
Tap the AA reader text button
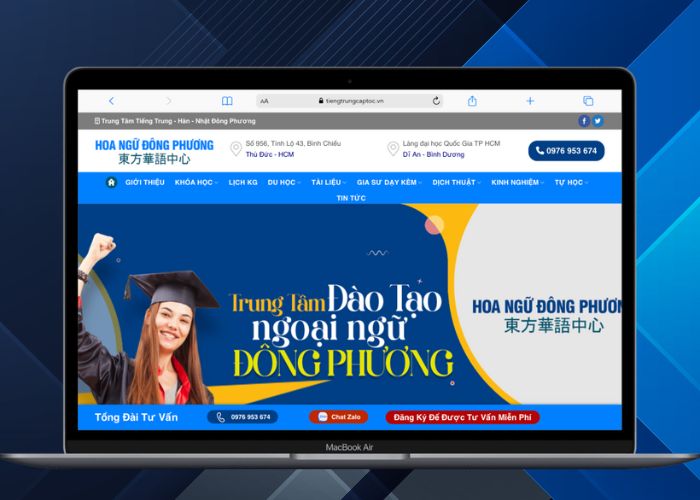[x=264, y=101]
